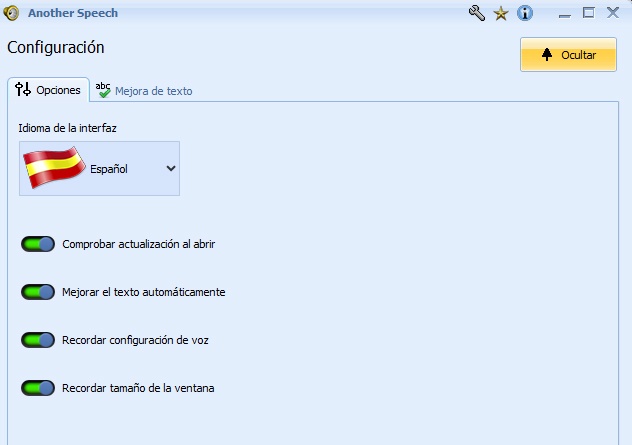Click the Mejorar el texto automáticamente label
The width and height of the screenshot is (632, 445).
click(x=143, y=292)
